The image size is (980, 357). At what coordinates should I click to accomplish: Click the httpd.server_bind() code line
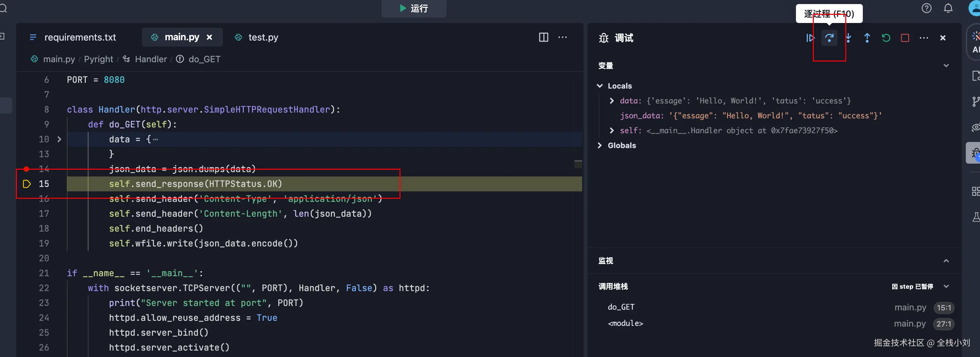tap(159, 332)
